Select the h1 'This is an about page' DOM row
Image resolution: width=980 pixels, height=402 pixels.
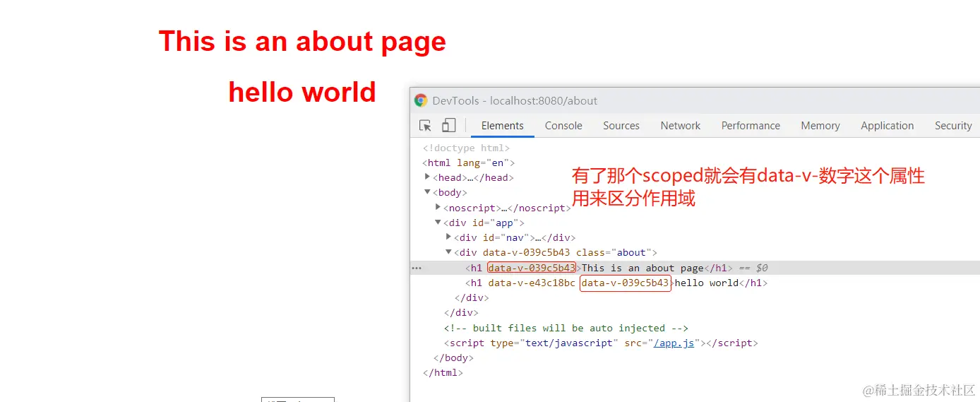click(695, 268)
